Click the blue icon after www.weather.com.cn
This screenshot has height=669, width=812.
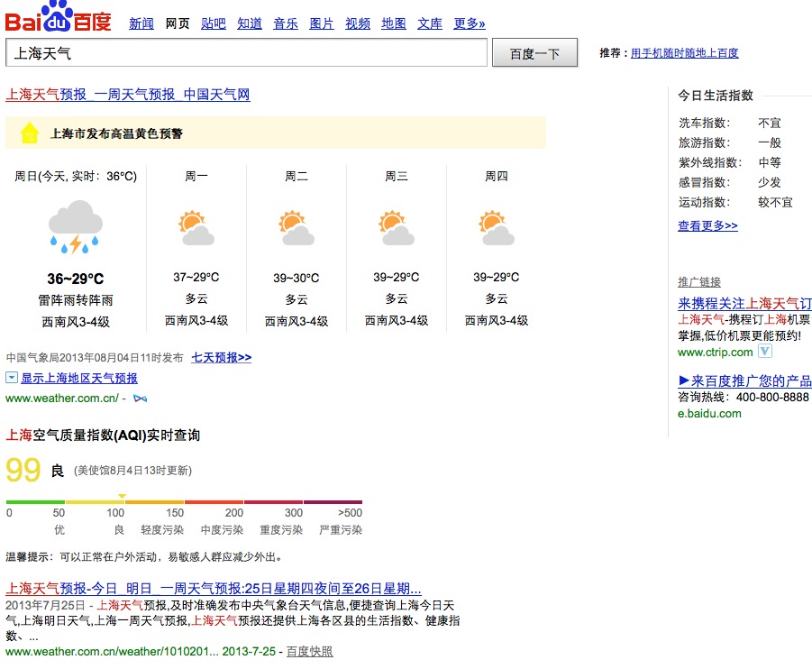pos(140,399)
